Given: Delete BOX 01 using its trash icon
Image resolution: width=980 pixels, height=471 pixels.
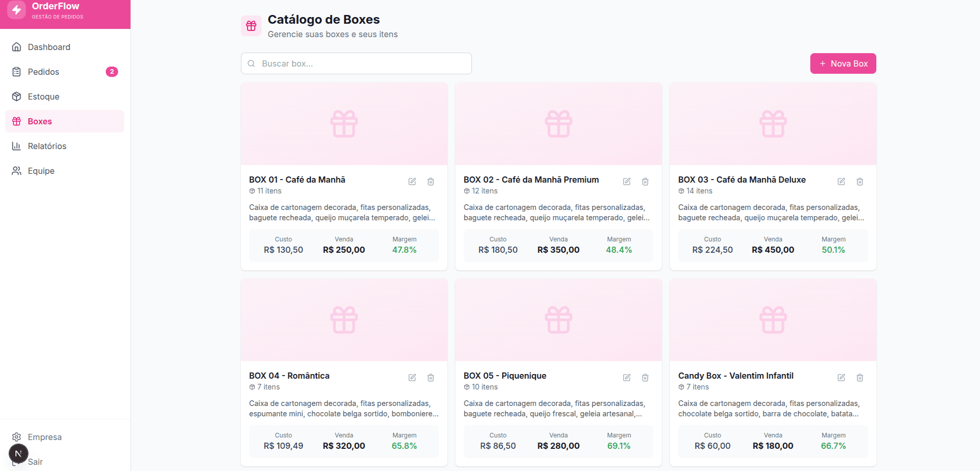Looking at the screenshot, I should pos(431,182).
